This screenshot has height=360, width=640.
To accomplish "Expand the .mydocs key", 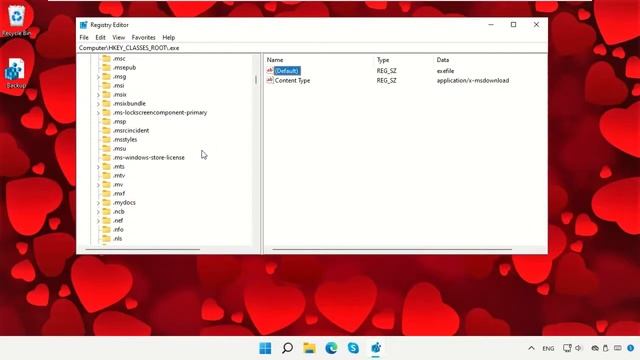I will [x=98, y=202].
